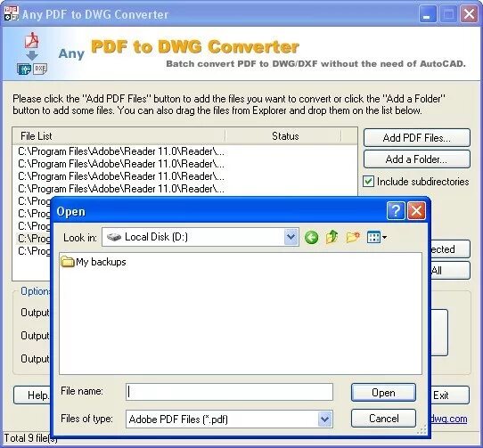Expand the Look in drive dropdown

pos(291,237)
